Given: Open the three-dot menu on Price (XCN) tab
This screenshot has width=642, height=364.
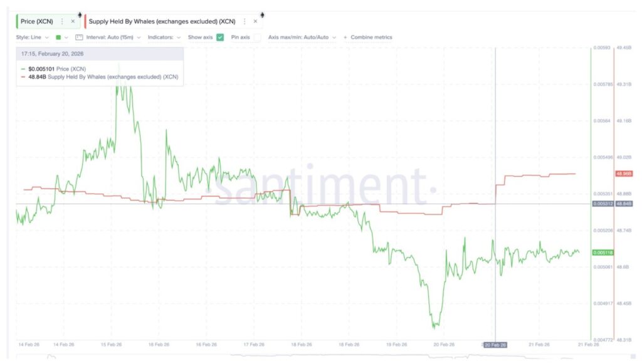Looking at the screenshot, I should click(62, 21).
